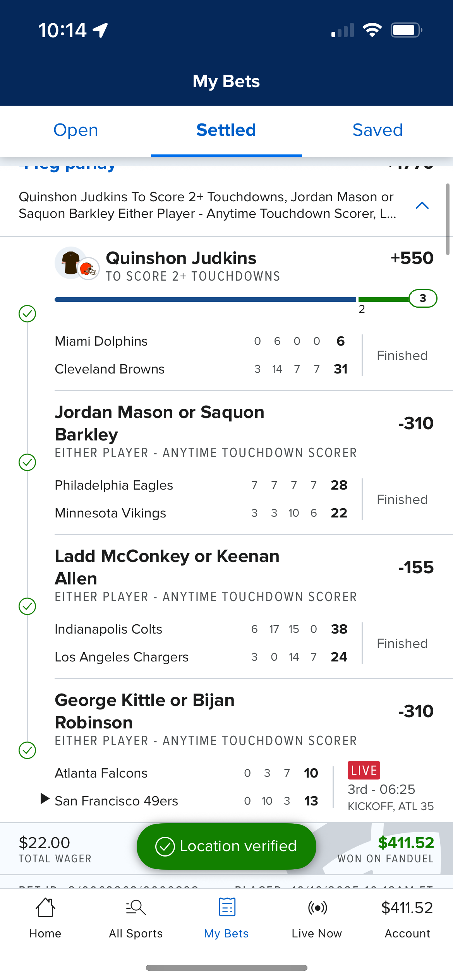Tap the touchdown progress bar marker 3
This screenshot has height=980, width=453.
point(423,298)
